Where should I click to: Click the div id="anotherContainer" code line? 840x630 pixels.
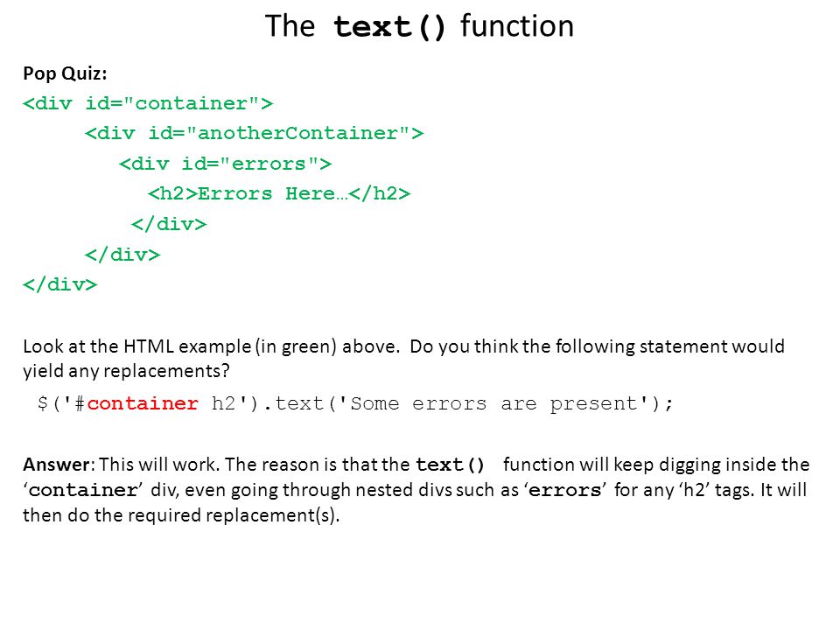point(254,133)
